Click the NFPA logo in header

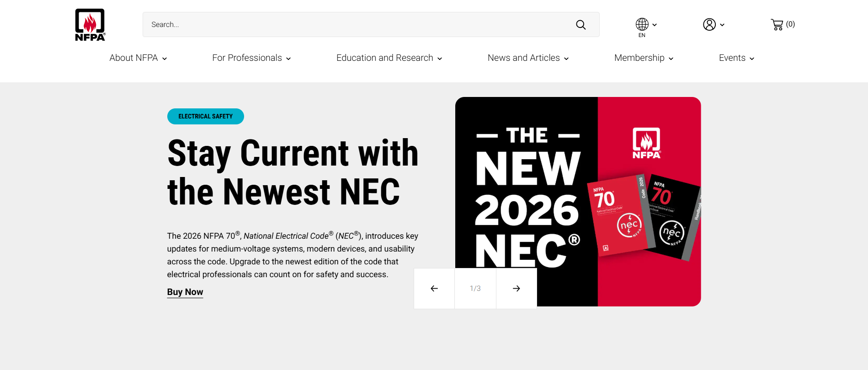tap(90, 25)
